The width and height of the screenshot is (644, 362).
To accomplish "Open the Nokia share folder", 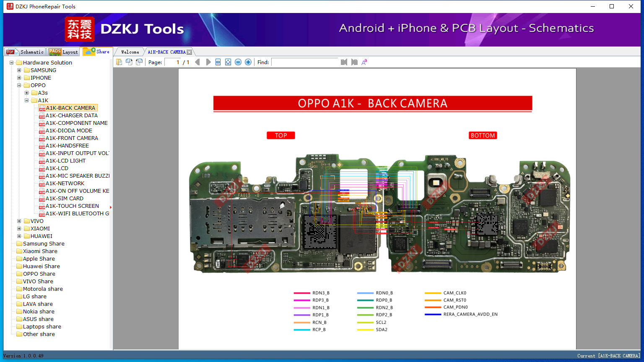I will tap(39, 312).
